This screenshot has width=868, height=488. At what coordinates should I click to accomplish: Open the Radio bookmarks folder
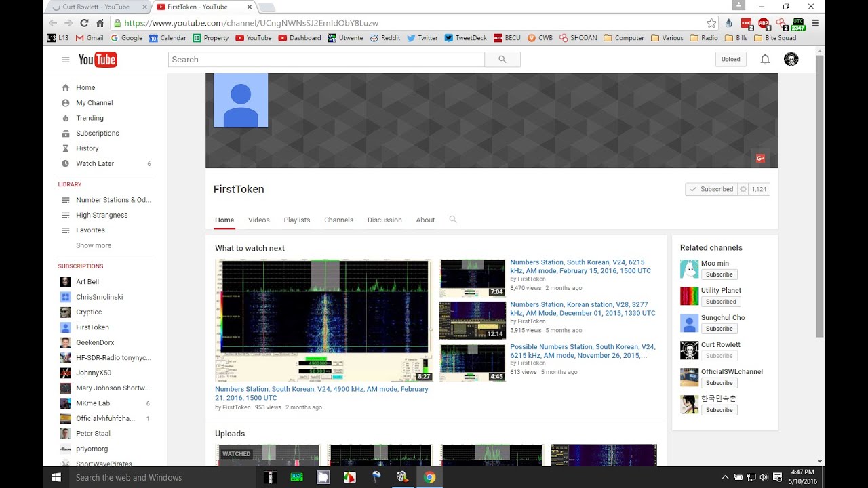[x=704, y=38]
